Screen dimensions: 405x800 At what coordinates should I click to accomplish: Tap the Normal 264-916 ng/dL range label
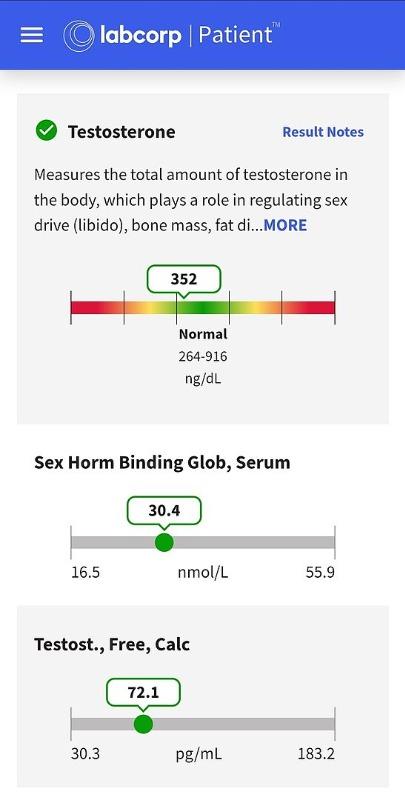(203, 357)
